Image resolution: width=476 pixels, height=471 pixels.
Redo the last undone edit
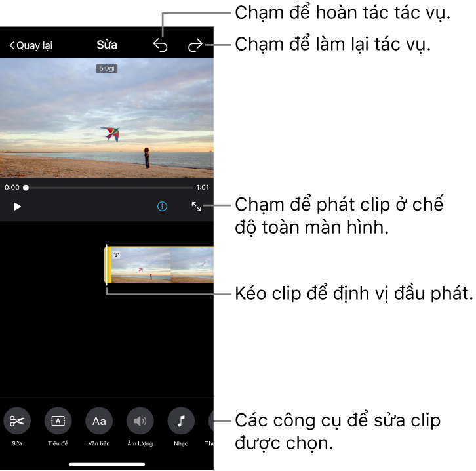click(195, 45)
